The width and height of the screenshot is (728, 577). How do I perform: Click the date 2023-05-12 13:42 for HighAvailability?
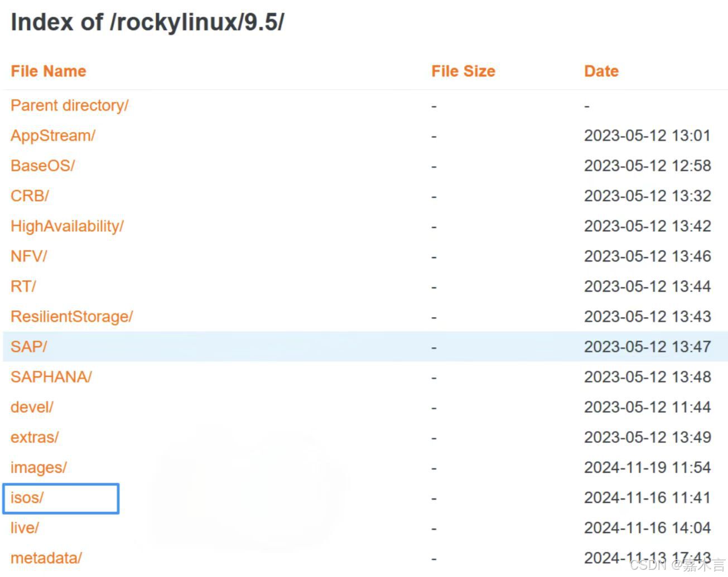click(x=647, y=226)
